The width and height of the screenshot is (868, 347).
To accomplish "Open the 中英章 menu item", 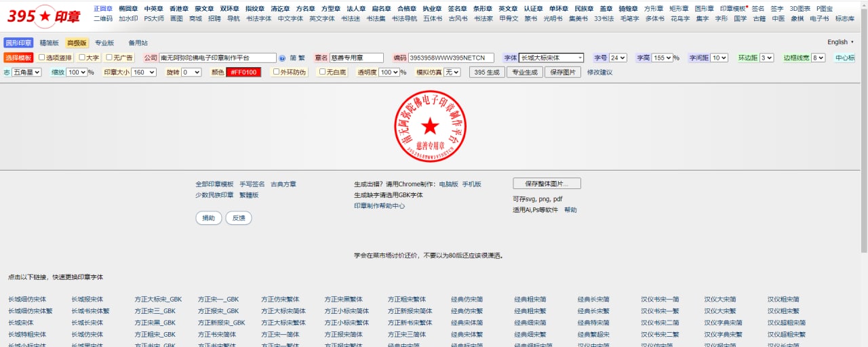I will coord(153,9).
